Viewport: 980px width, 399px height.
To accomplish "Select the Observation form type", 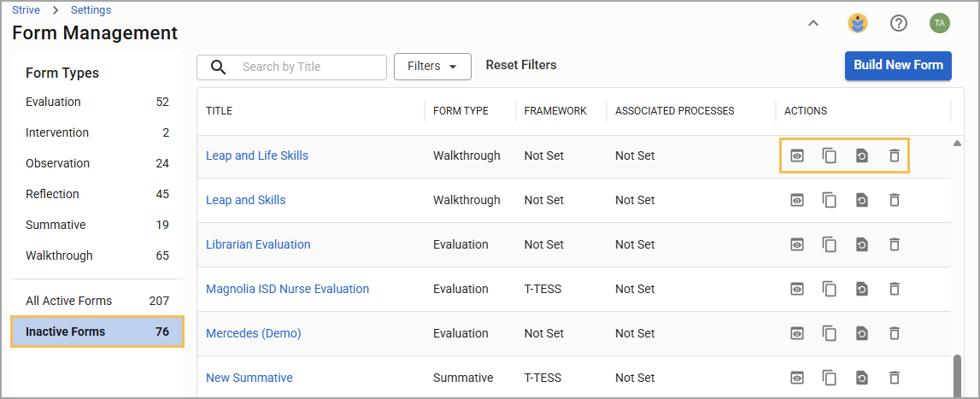I will (97, 163).
